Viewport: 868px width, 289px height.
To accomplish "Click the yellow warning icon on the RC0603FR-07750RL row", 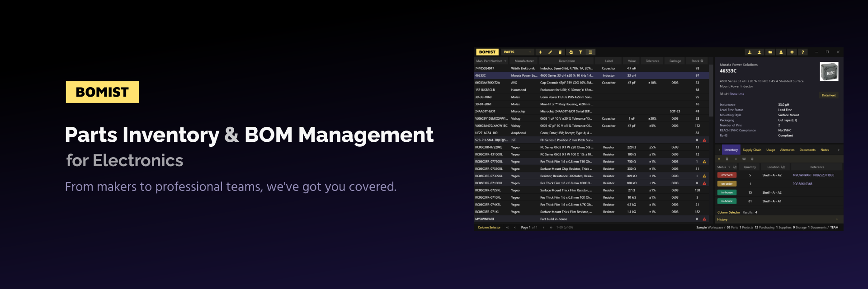I will click(x=704, y=162).
